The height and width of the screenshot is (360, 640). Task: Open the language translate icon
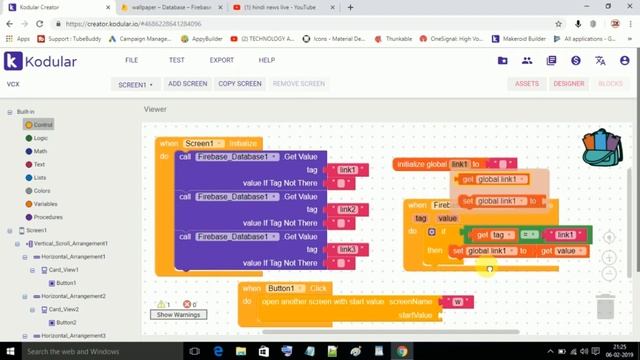click(x=600, y=61)
